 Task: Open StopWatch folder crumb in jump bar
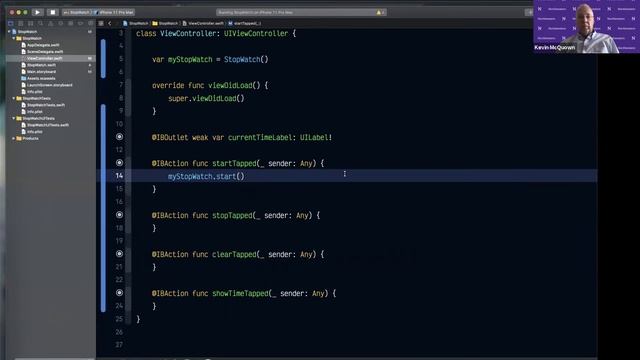tap(165, 23)
